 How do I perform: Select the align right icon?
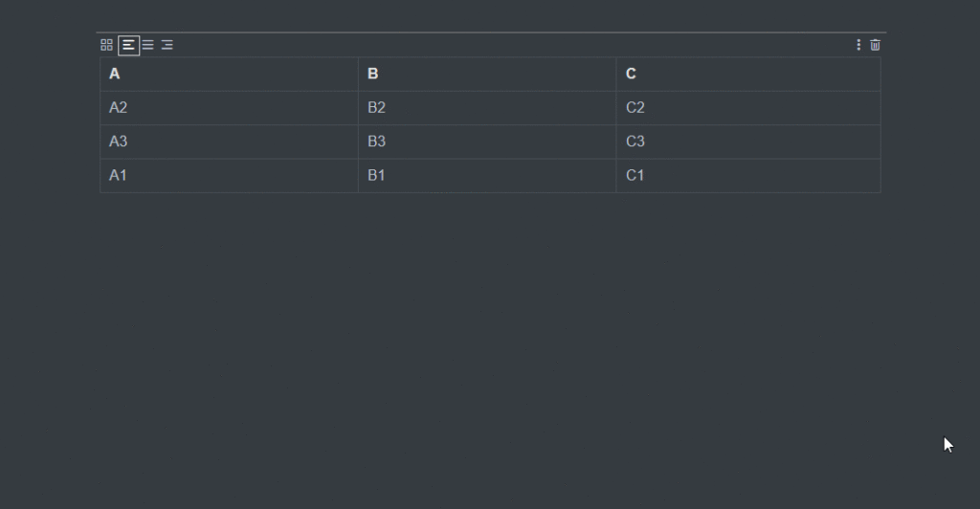[167, 45]
